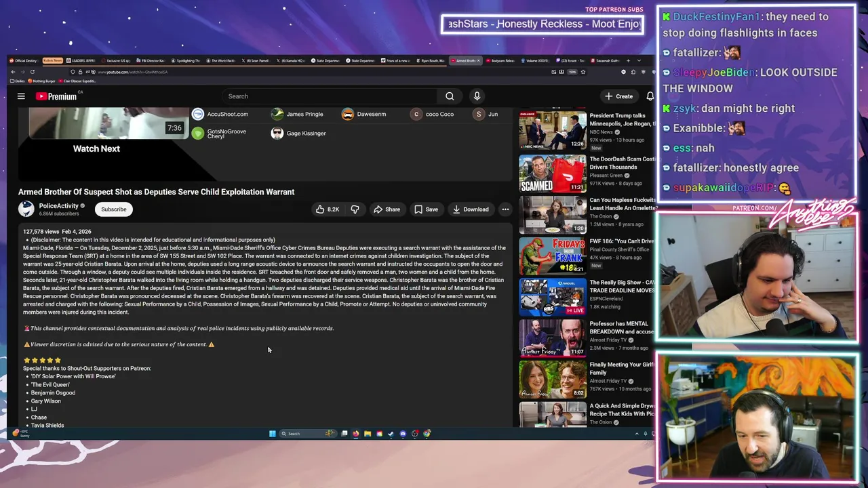The width and height of the screenshot is (868, 488).
Task: Open the YouTube notifications bell
Action: tap(650, 96)
